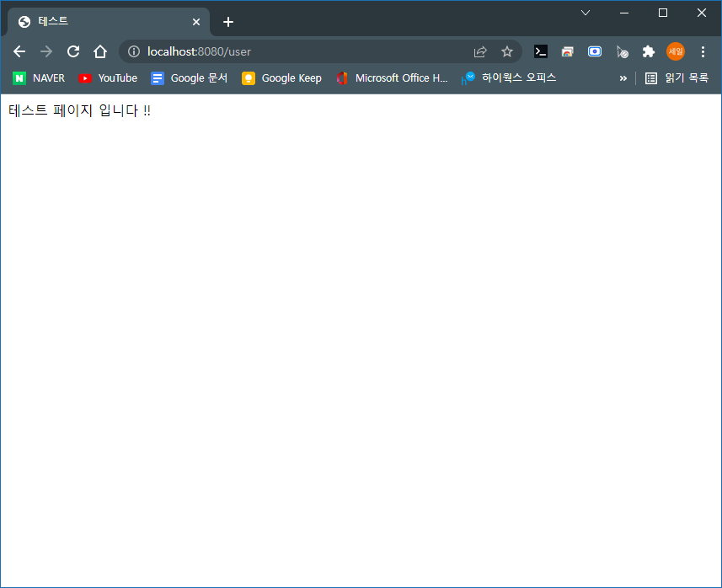Open the orange profile avatar

[x=676, y=51]
